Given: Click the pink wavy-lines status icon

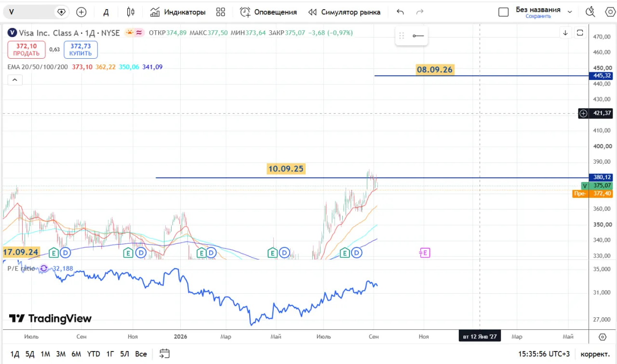Looking at the screenshot, I should 139,33.
